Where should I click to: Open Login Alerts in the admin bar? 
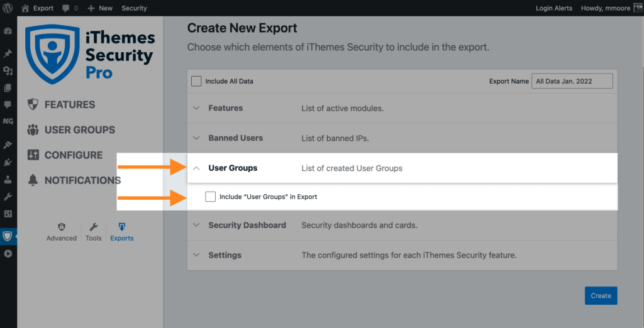pos(553,8)
